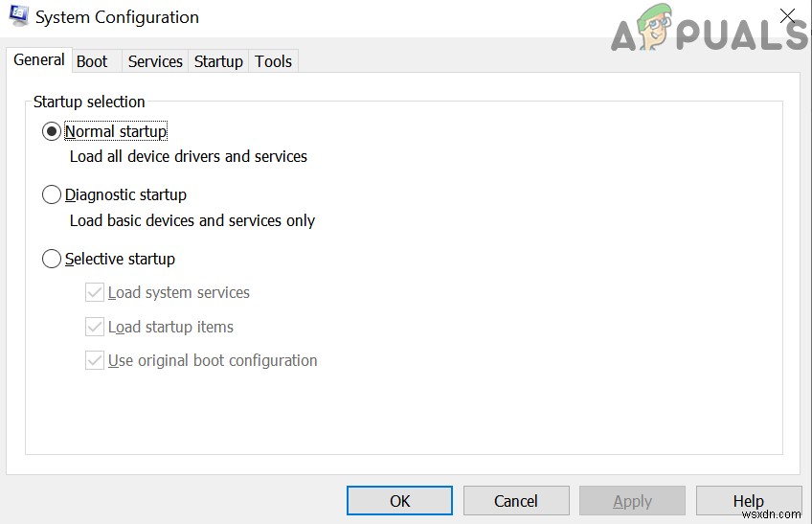Select the Startup tab
Screen dimensions: 812x524
point(218,61)
